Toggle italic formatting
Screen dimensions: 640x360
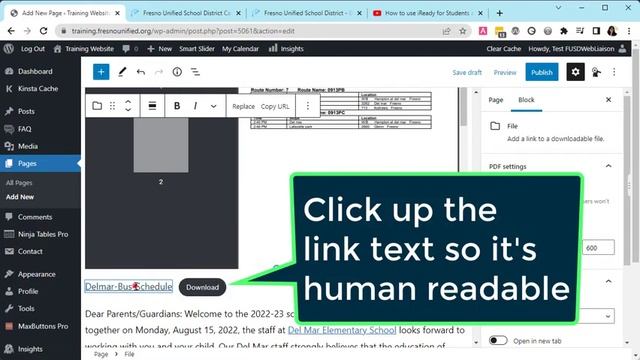(x=195, y=106)
